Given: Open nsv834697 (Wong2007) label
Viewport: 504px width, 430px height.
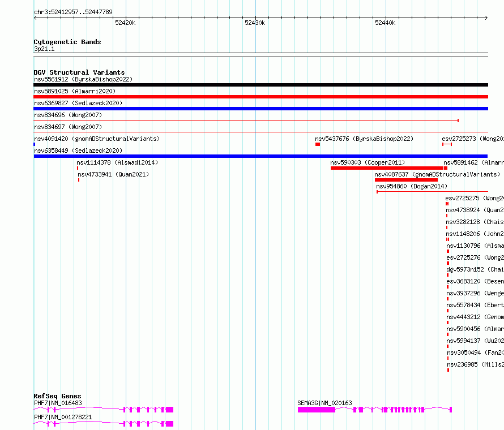Looking at the screenshot, I should point(68,127).
